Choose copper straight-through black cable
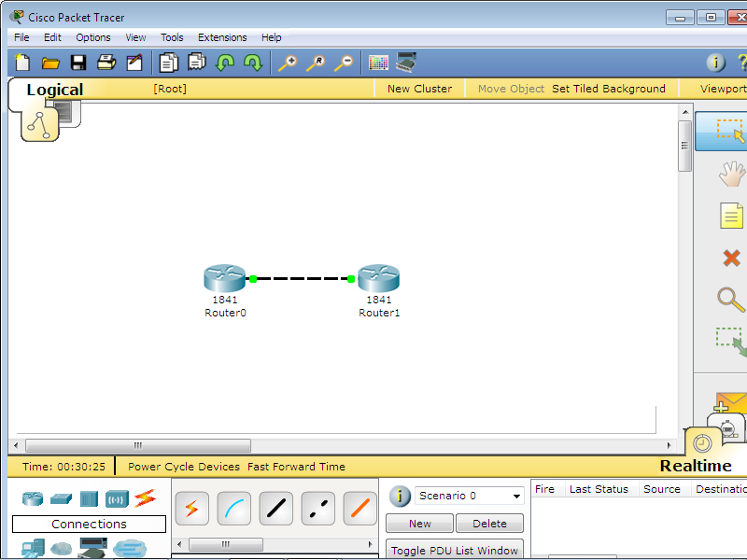The width and height of the screenshot is (747, 560). tap(276, 508)
